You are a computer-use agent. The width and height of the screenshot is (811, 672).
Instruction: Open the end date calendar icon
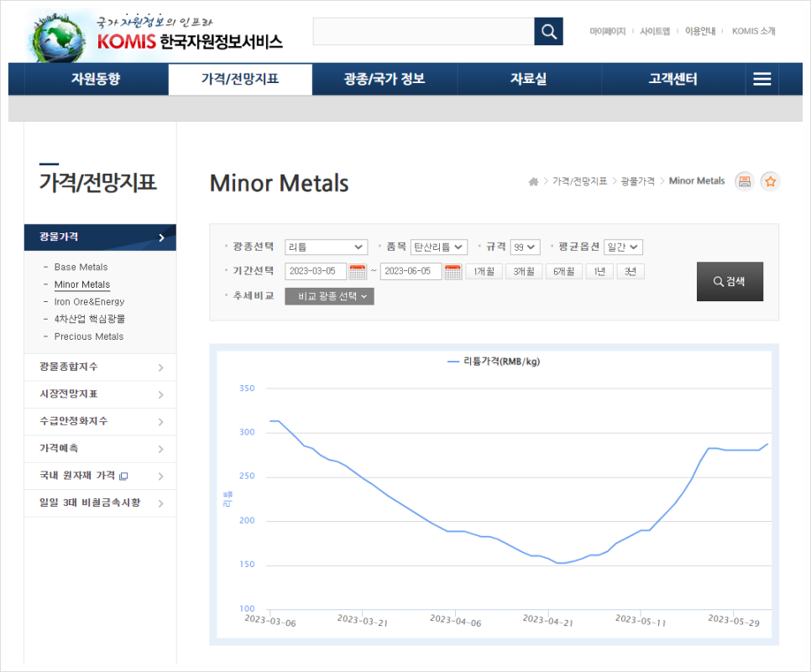point(453,271)
